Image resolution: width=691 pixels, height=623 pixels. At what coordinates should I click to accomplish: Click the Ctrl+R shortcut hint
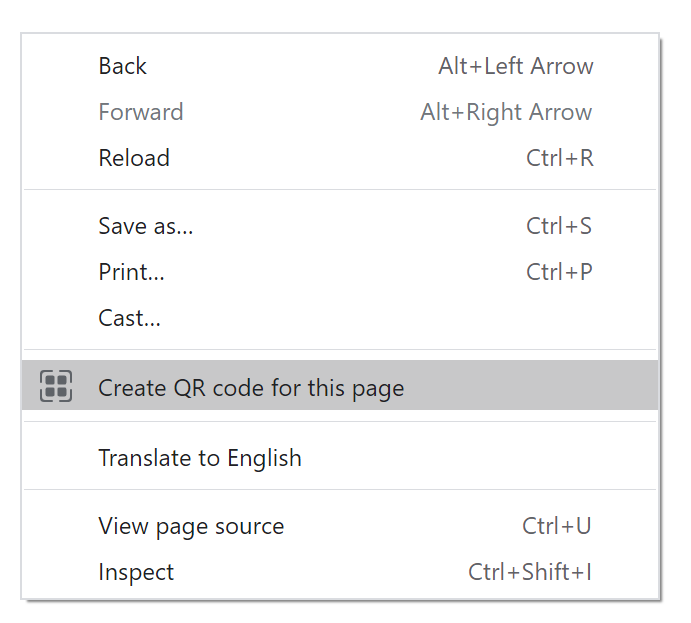[559, 158]
